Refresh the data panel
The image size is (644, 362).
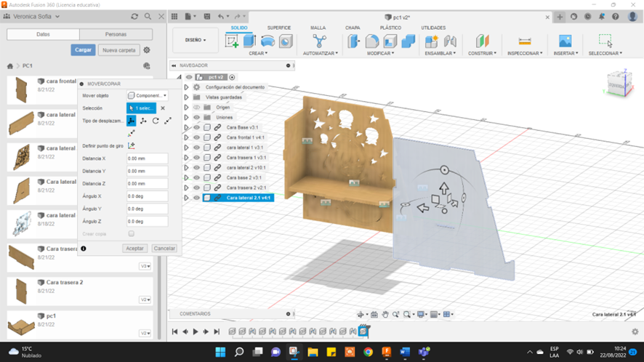(134, 17)
